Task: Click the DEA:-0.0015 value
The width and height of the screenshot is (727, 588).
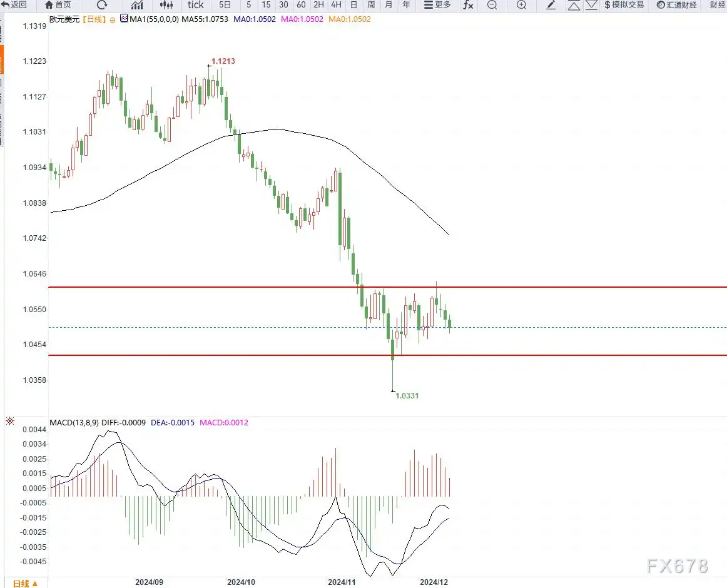Action: [x=173, y=422]
